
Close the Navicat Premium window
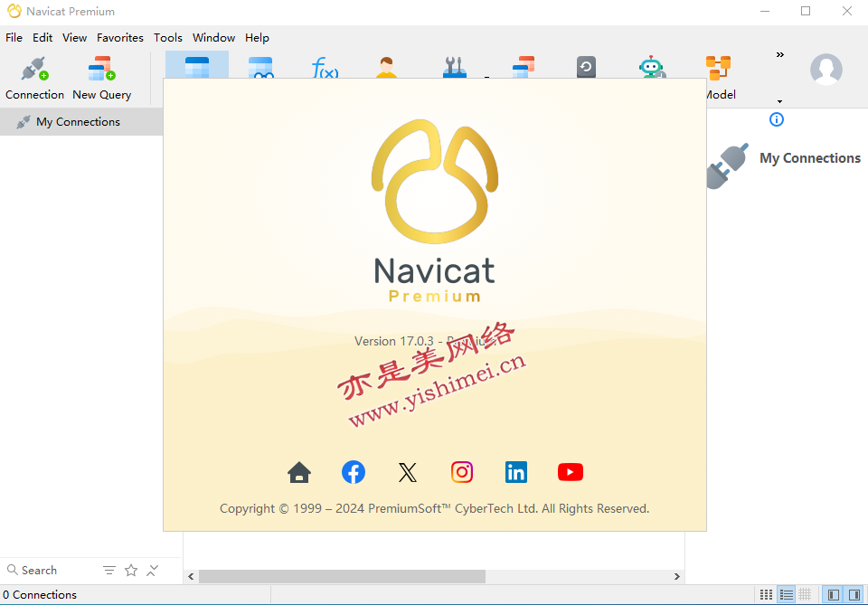point(847,11)
